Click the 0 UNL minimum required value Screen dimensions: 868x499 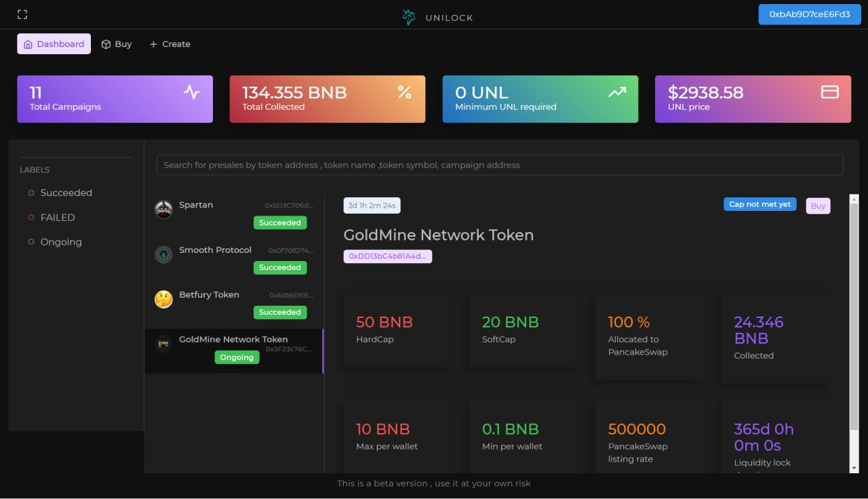(x=481, y=92)
